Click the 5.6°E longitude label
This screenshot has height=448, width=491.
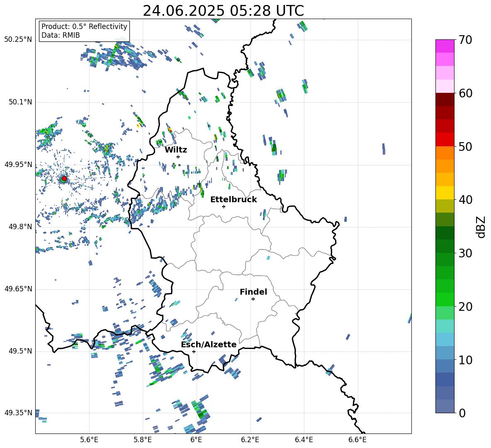(x=89, y=440)
